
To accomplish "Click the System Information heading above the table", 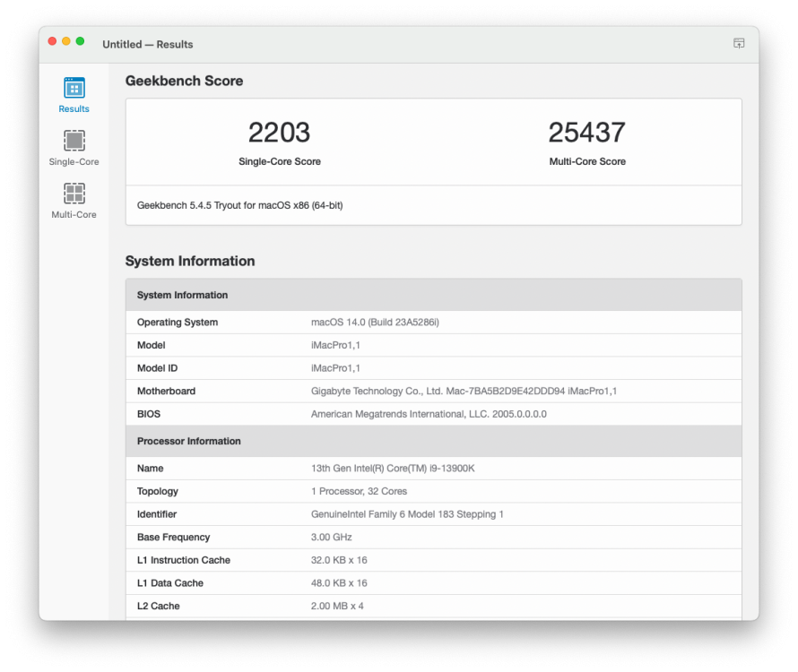I will pos(190,261).
